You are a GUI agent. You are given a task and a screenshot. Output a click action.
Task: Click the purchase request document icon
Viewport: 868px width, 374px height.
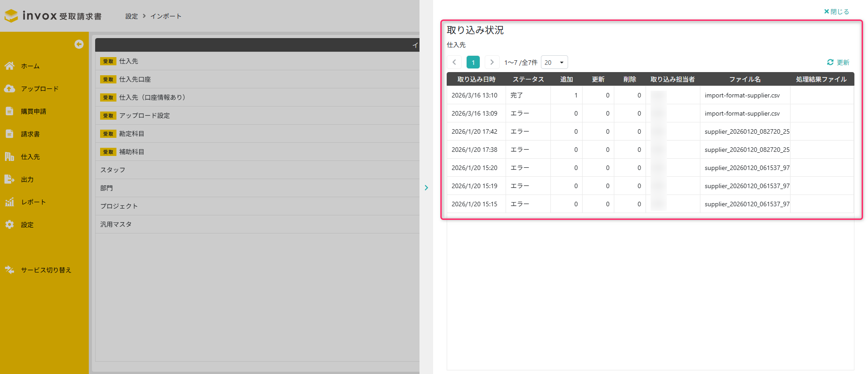point(10,111)
